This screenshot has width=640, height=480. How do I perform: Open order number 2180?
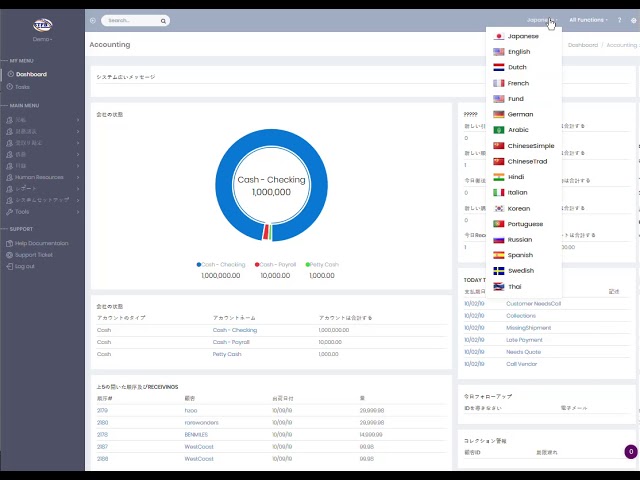coord(102,422)
